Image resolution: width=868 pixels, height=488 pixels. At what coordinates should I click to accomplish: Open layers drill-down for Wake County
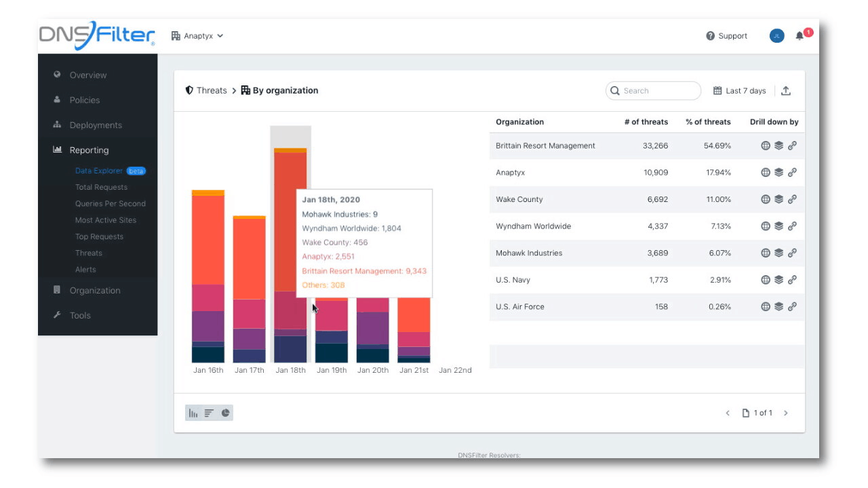point(778,199)
